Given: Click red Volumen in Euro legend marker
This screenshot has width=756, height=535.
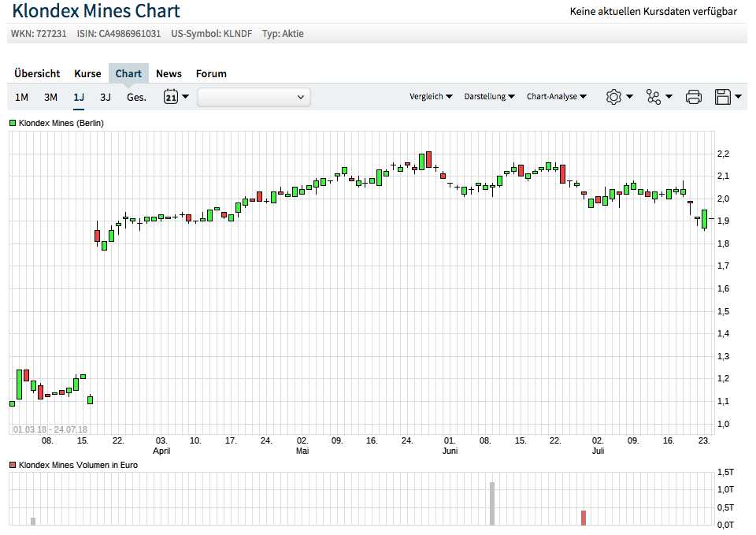Looking at the screenshot, I should 13,466.
